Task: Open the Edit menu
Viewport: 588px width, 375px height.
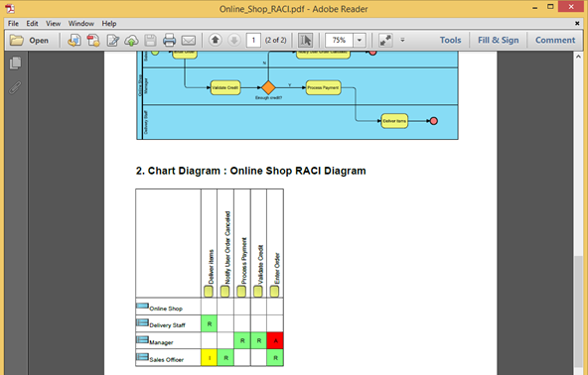Action: click(x=32, y=23)
